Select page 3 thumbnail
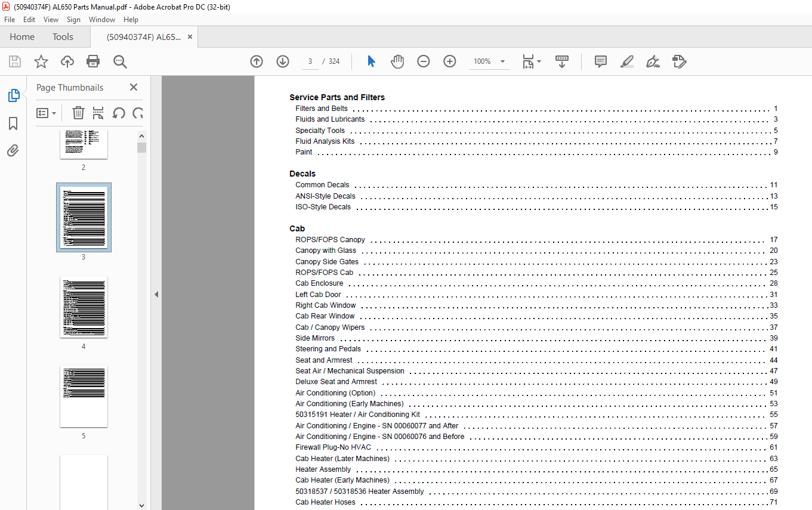This screenshot has width=812, height=510. pyautogui.click(x=84, y=217)
